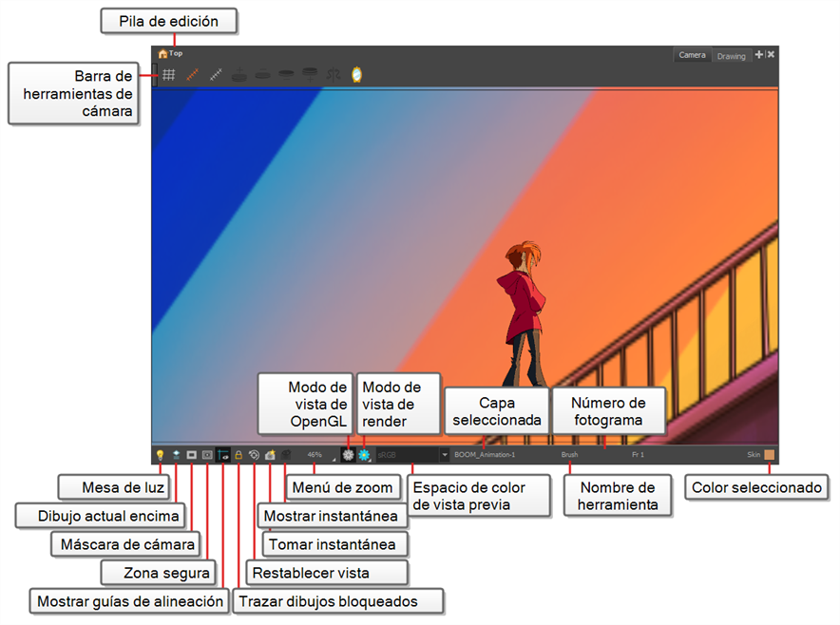Screen dimensions: 840x625
Task: Take a snapshot with the camera-star icon
Action: [270, 455]
